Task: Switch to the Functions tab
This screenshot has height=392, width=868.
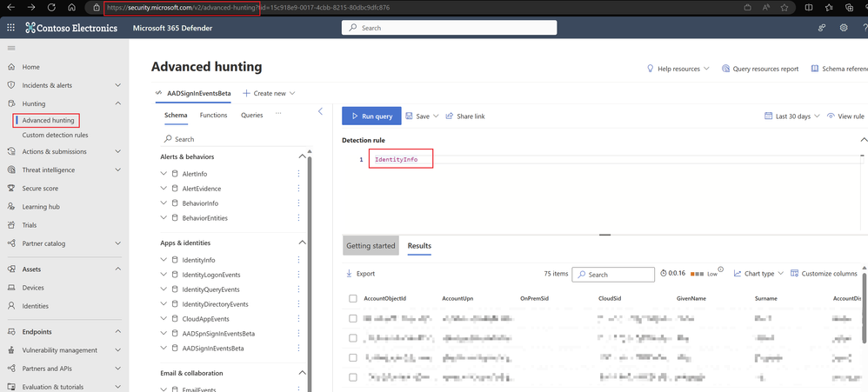Action: pyautogui.click(x=214, y=115)
